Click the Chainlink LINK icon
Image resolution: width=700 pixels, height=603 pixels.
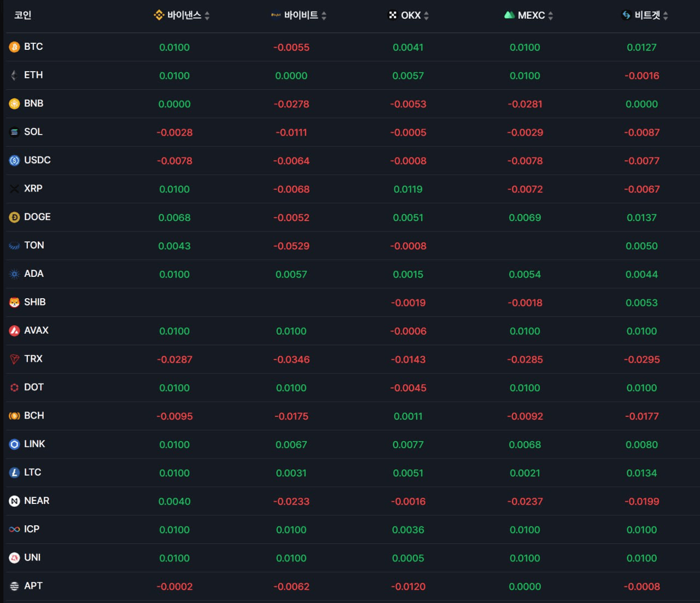coord(14,444)
